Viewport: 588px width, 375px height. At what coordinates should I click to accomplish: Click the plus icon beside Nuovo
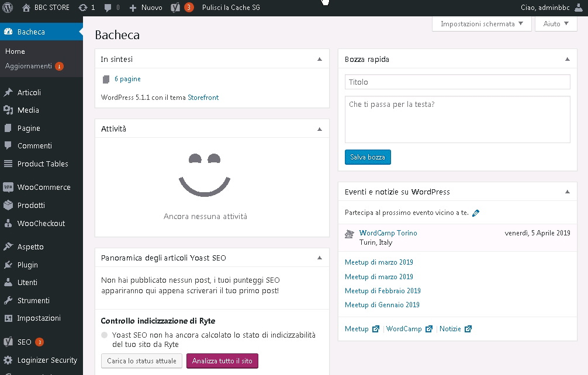133,8
